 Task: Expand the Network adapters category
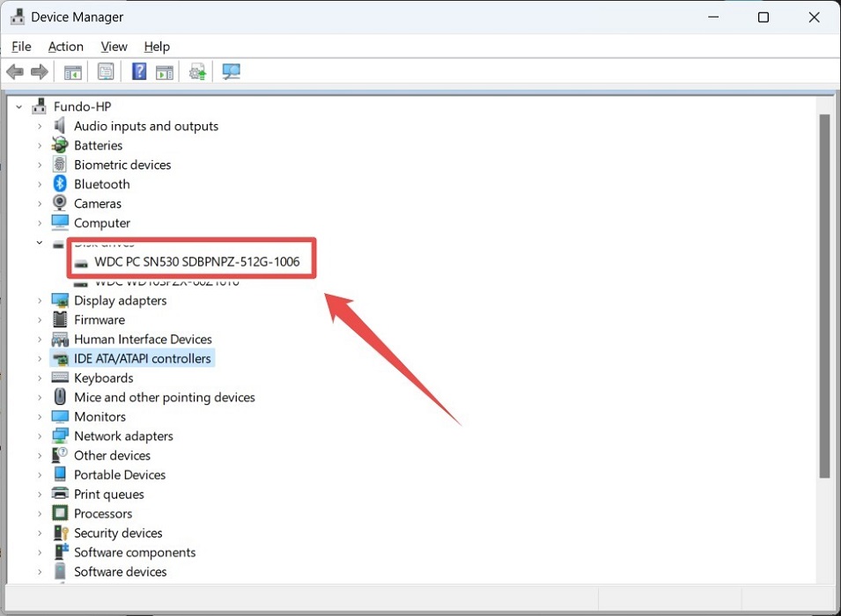point(41,436)
